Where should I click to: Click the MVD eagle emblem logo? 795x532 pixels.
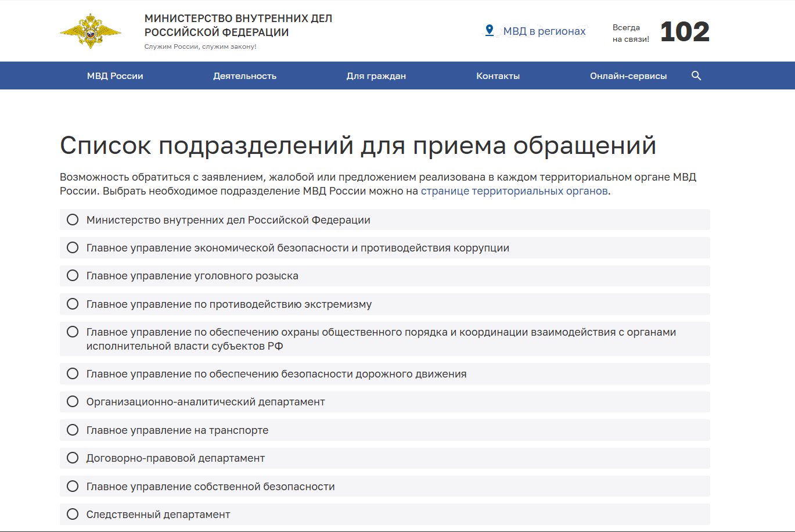[91, 33]
